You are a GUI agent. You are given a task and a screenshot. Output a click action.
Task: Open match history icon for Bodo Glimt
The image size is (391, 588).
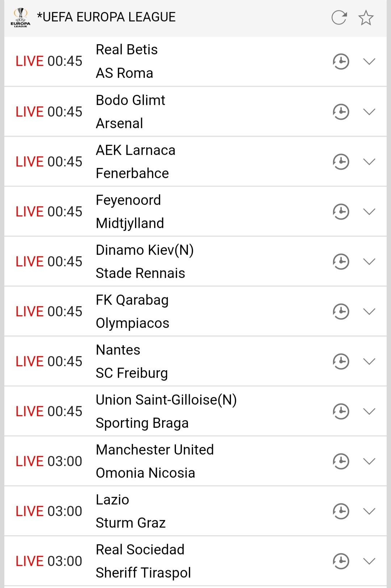[341, 111]
